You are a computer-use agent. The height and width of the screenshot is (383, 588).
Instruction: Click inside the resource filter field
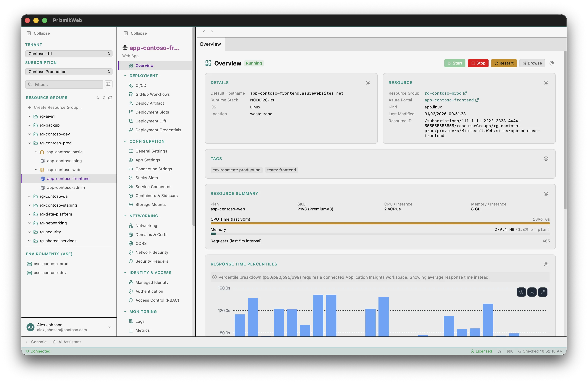point(64,84)
